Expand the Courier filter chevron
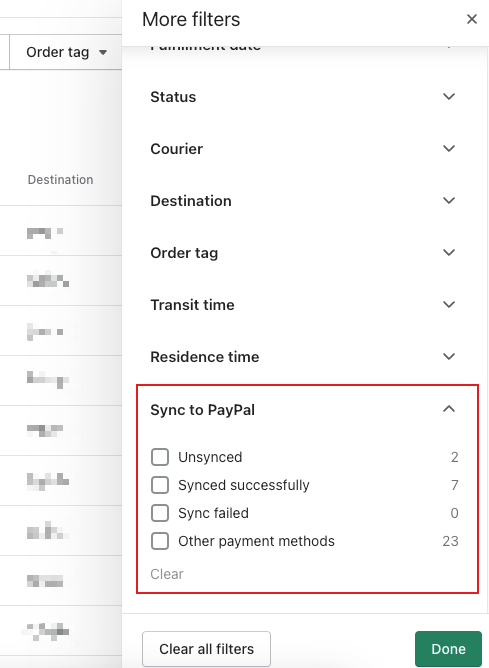The image size is (489, 668). [449, 149]
